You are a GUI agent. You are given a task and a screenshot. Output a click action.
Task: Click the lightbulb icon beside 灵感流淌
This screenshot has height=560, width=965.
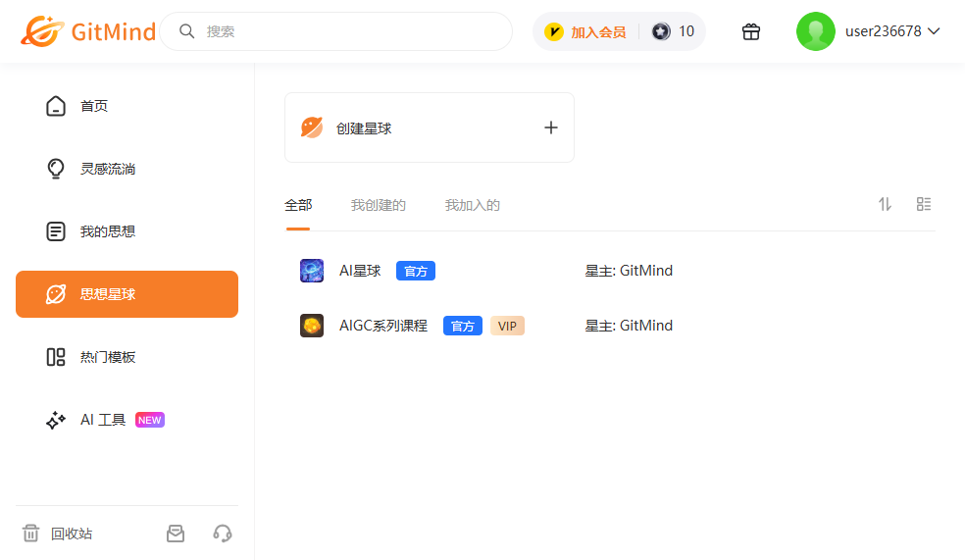pyautogui.click(x=55, y=169)
